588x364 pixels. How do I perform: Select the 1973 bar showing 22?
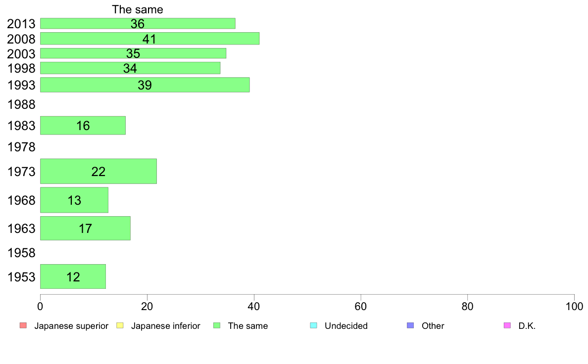pos(98,171)
